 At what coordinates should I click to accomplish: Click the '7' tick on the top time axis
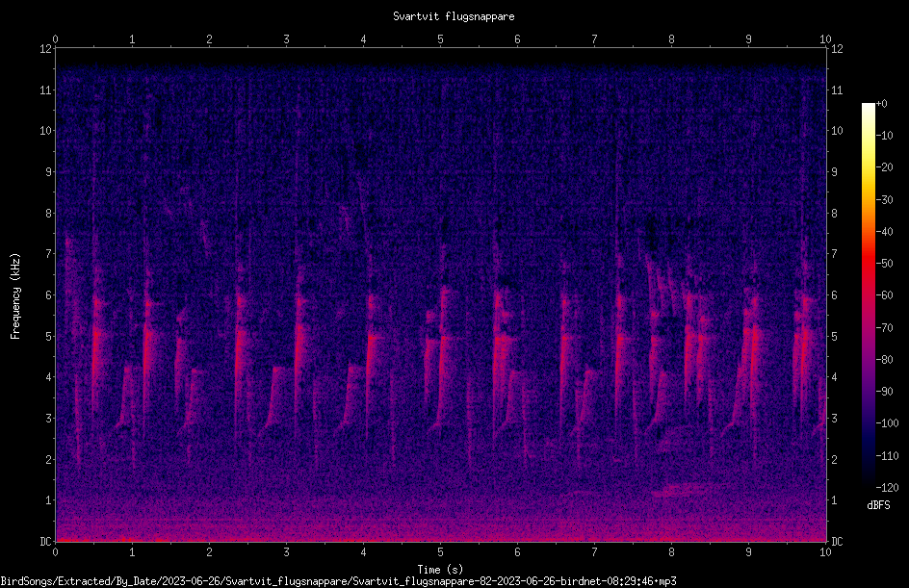(x=594, y=39)
